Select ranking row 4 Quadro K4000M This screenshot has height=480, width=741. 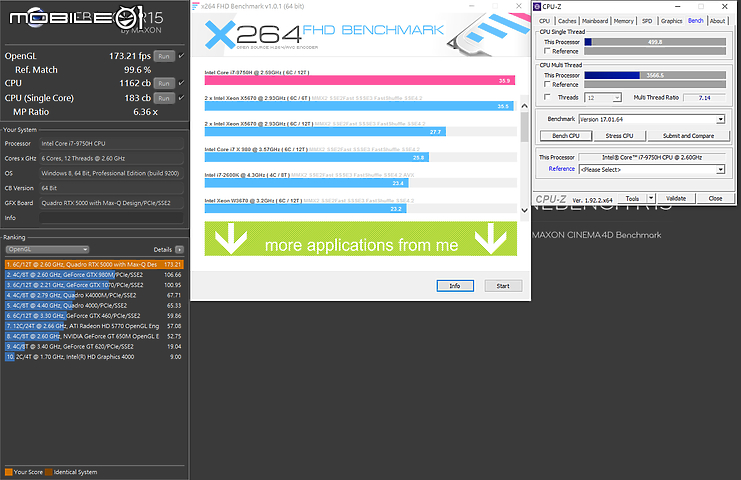[x=94, y=295]
